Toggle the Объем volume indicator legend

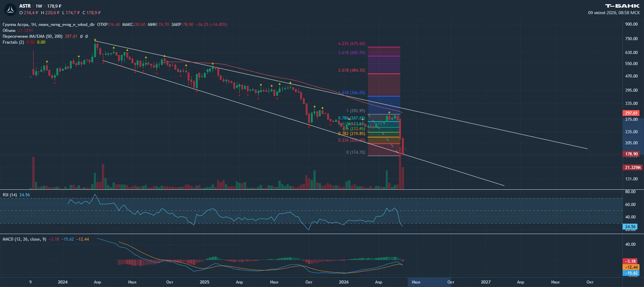pyautogui.click(x=9, y=30)
